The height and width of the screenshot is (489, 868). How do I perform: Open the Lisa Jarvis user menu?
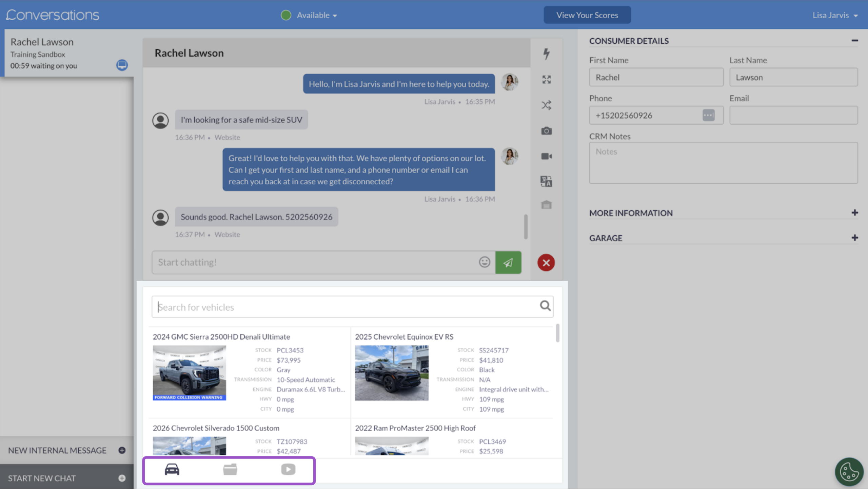pos(835,15)
